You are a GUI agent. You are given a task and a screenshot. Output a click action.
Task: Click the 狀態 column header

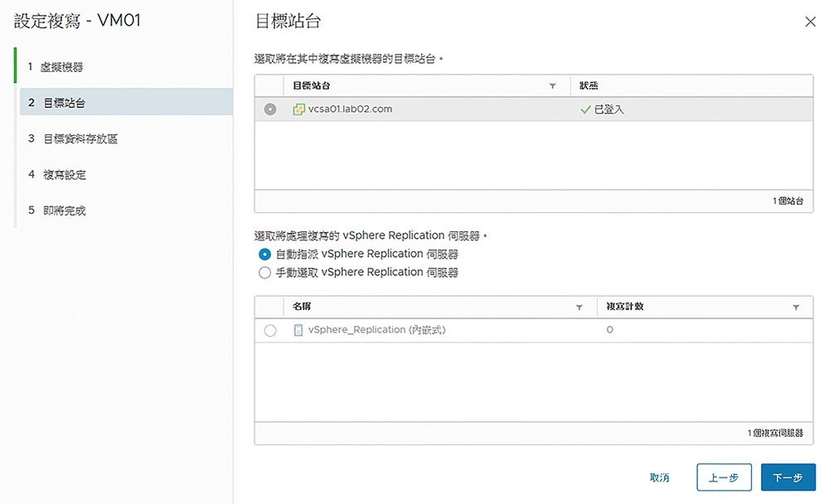(x=589, y=85)
